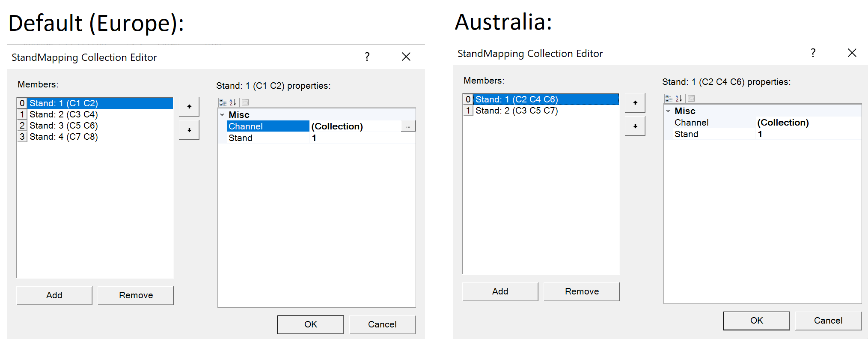Move member up in Australia dialog

point(635,103)
